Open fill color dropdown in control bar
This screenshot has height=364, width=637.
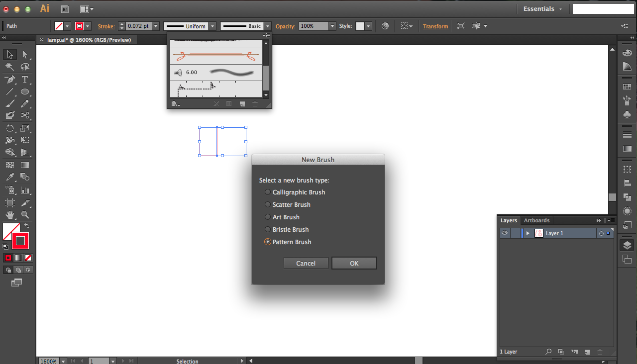[68, 26]
